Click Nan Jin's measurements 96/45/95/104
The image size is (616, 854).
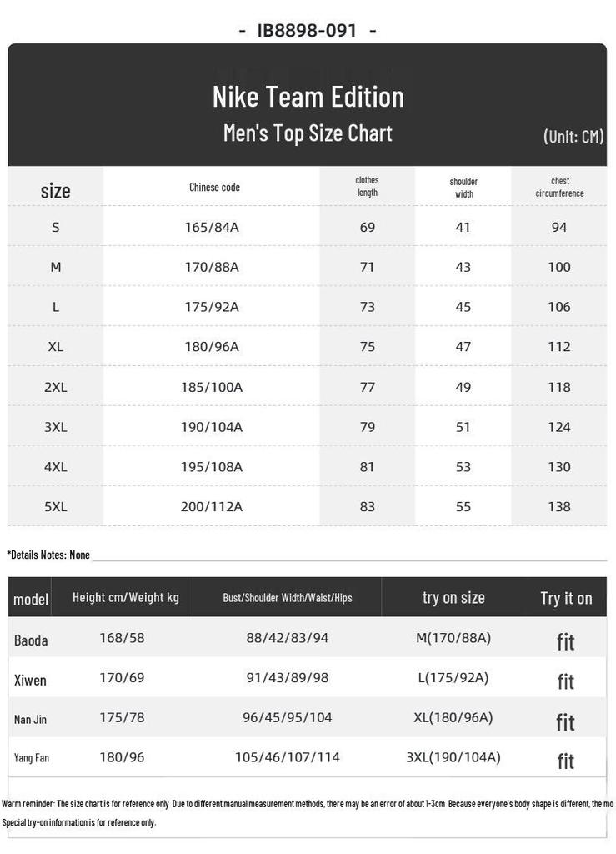pos(288,717)
